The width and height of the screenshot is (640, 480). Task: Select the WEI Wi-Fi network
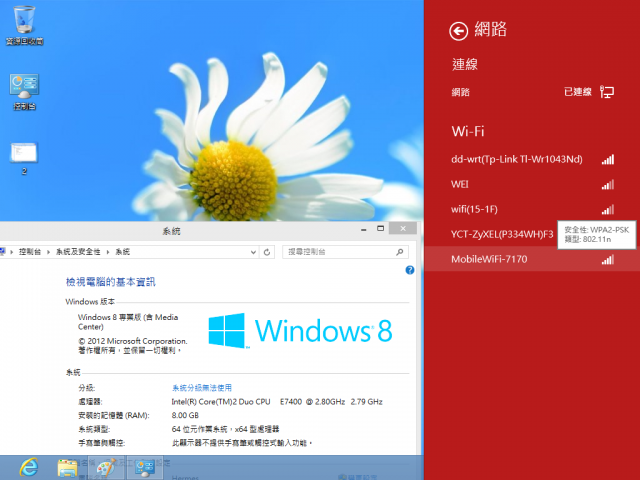coord(532,184)
